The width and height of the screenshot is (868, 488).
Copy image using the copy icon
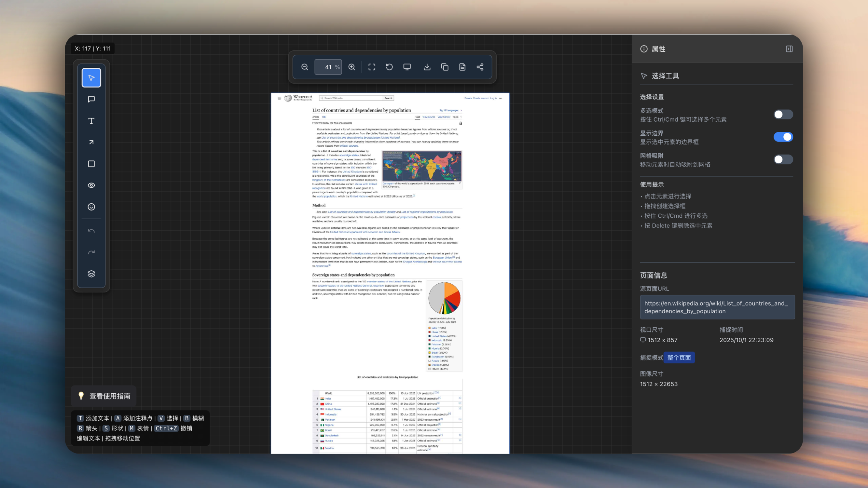(445, 67)
